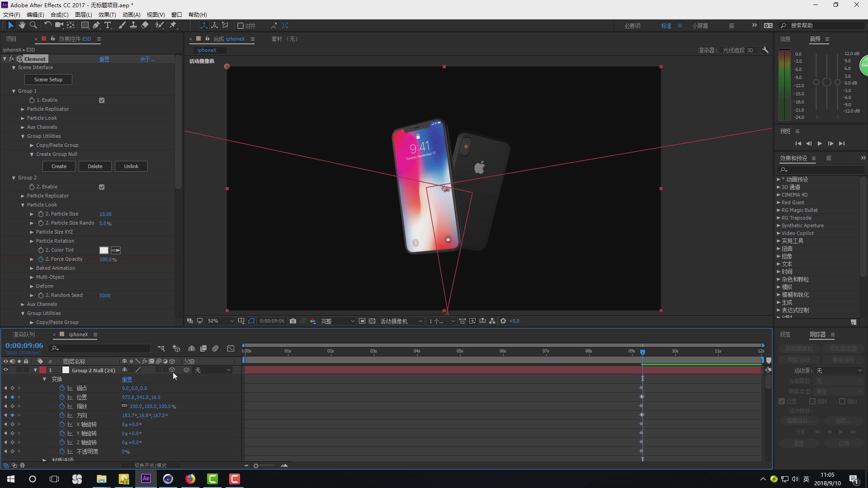The height and width of the screenshot is (488, 868).
Task: Click the current-time indicator at 09s
Action: [642, 352]
